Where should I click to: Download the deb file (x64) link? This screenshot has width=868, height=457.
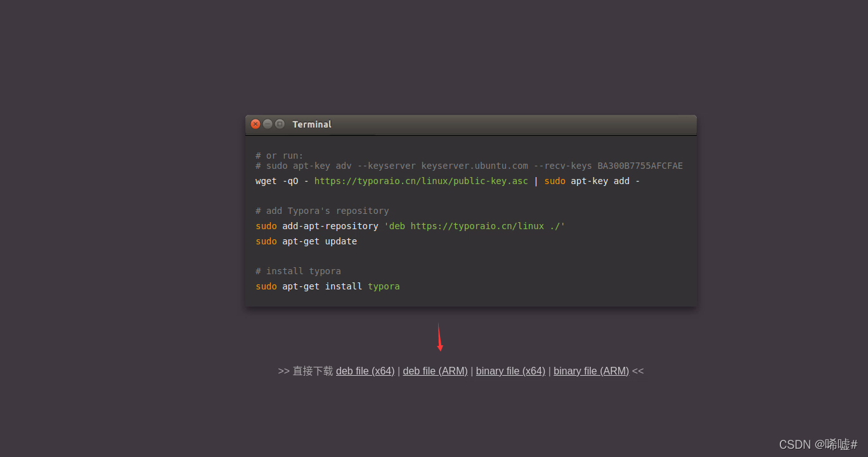coord(365,371)
